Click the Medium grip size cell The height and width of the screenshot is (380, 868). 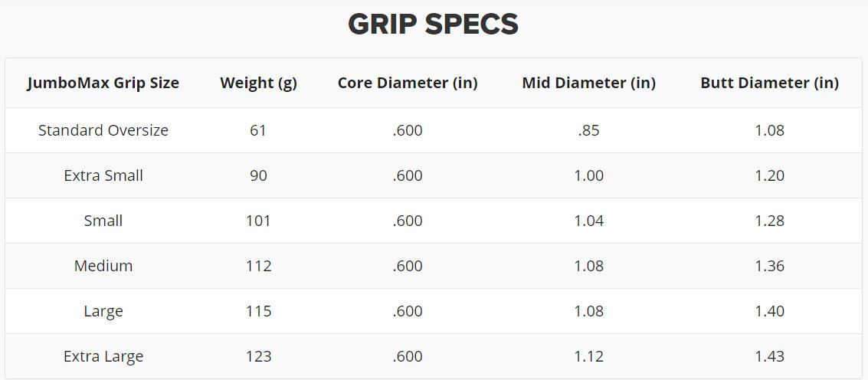coord(103,266)
